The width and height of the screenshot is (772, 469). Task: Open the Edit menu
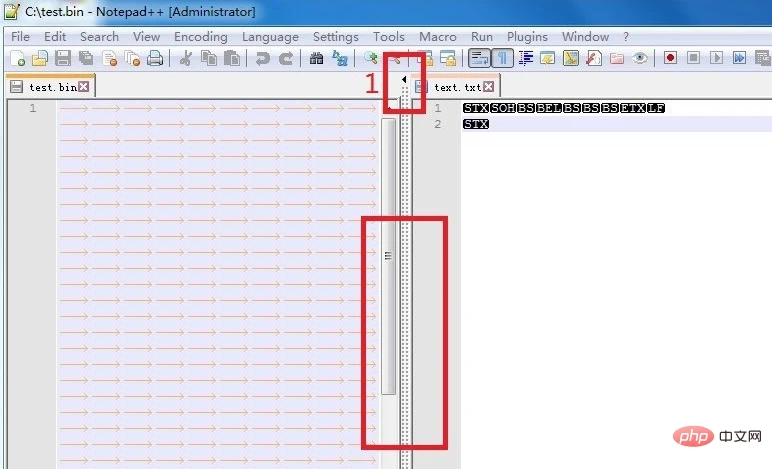tap(55, 36)
